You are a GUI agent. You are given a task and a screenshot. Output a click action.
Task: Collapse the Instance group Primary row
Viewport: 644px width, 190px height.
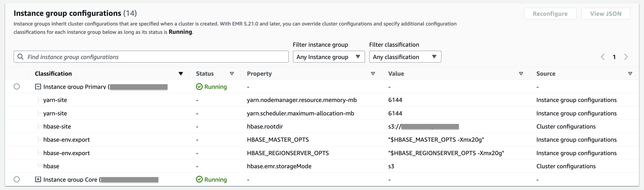[38, 86]
